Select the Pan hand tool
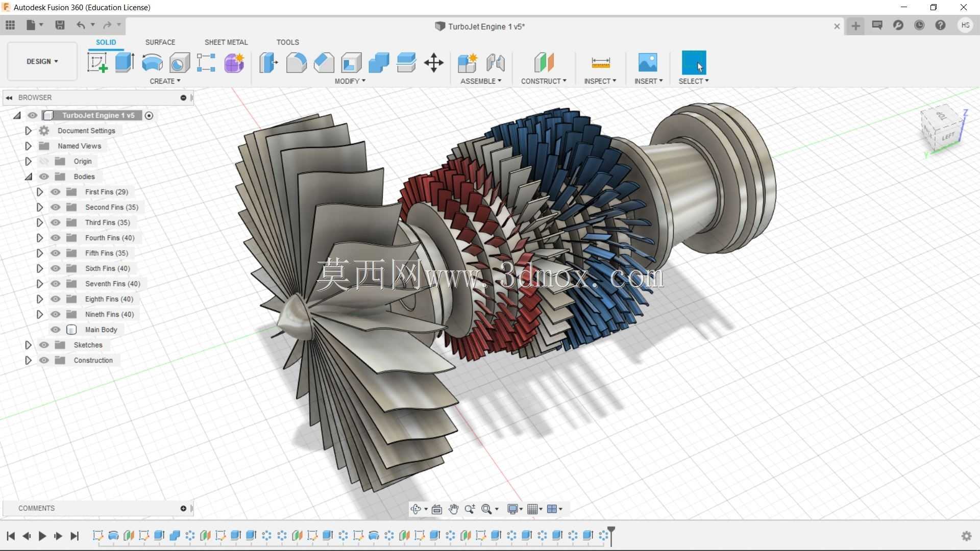The width and height of the screenshot is (980, 551). pos(453,509)
